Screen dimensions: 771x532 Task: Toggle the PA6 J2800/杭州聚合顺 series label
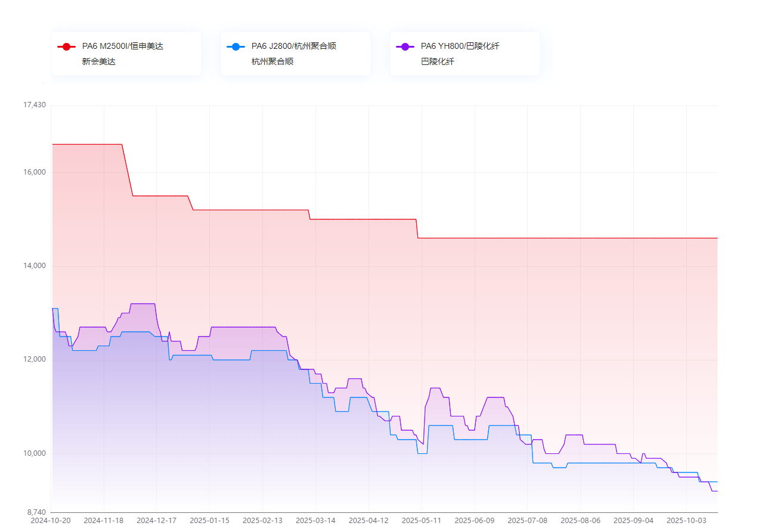click(293, 46)
